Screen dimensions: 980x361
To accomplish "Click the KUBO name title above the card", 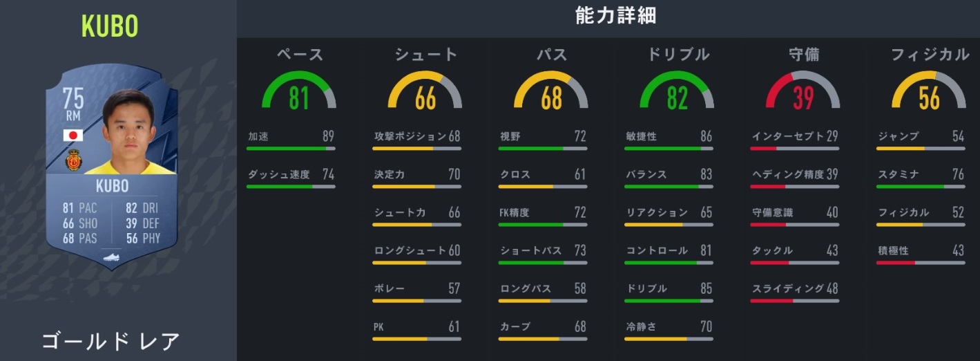I will pyautogui.click(x=110, y=26).
